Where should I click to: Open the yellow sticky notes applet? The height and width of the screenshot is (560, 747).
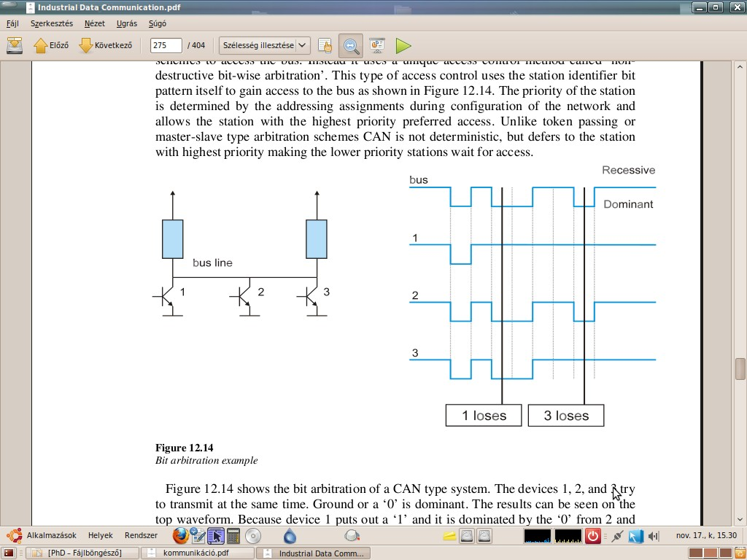[x=449, y=536]
